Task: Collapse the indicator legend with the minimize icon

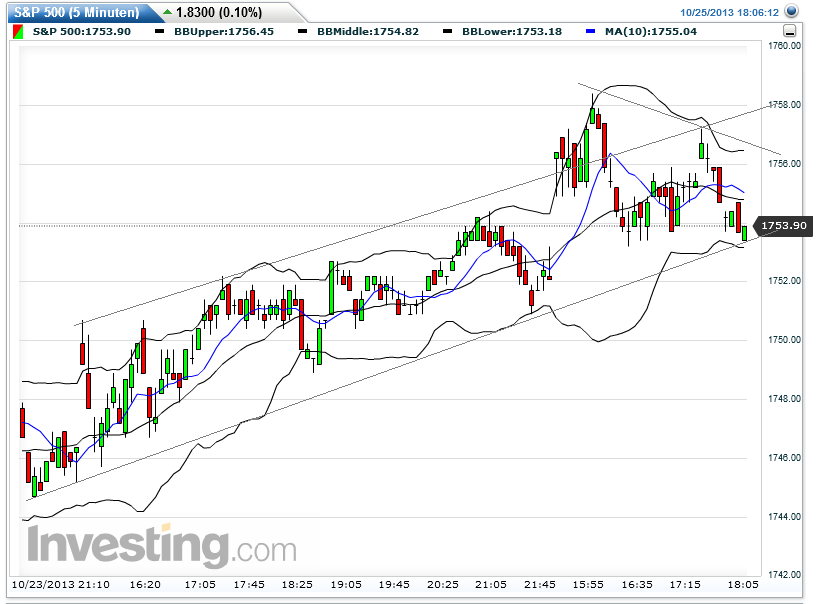Action: 789,31
